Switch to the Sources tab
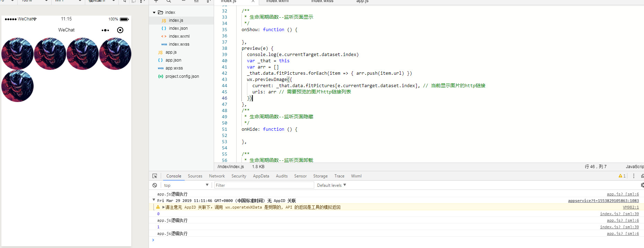The image size is (644, 248). click(195, 176)
